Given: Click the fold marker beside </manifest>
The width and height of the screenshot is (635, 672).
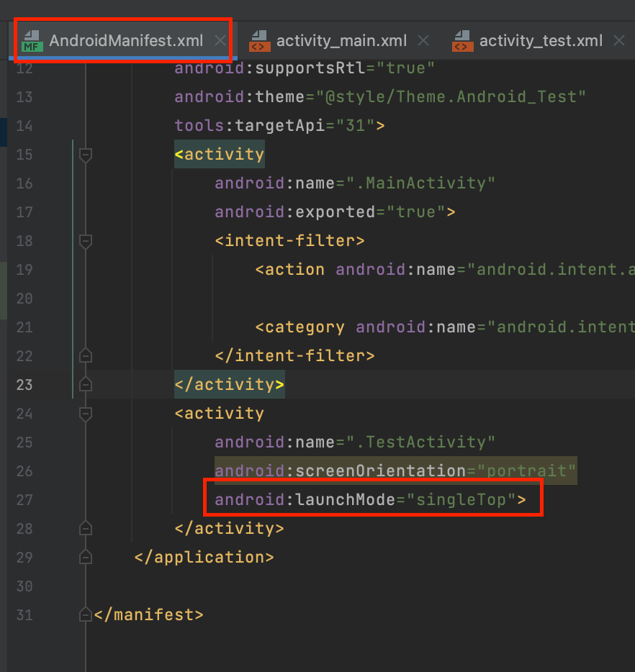Looking at the screenshot, I should [x=85, y=614].
